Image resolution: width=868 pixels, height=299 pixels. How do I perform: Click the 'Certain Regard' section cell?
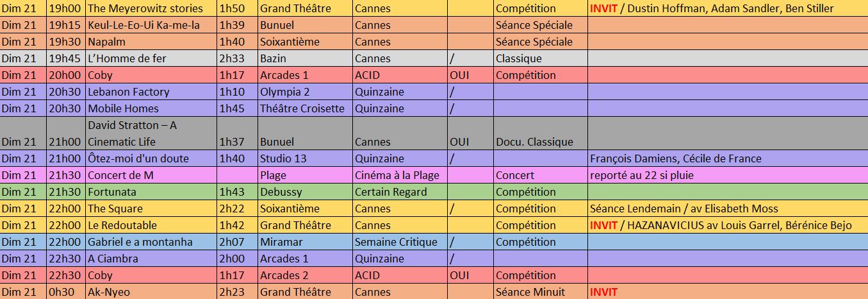click(391, 192)
